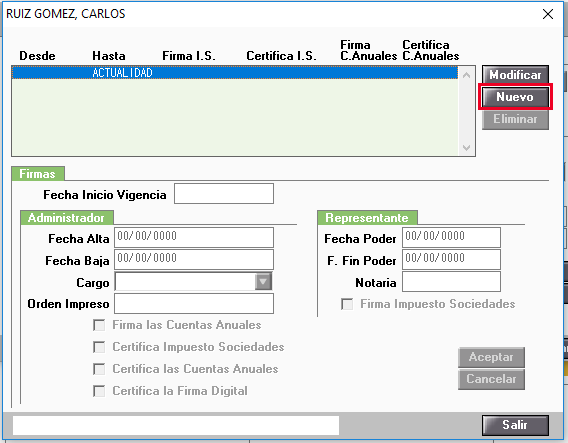Image resolution: width=568 pixels, height=443 pixels.
Task: Check Certifica las Cuentas Anuales
Action: pos(99,369)
